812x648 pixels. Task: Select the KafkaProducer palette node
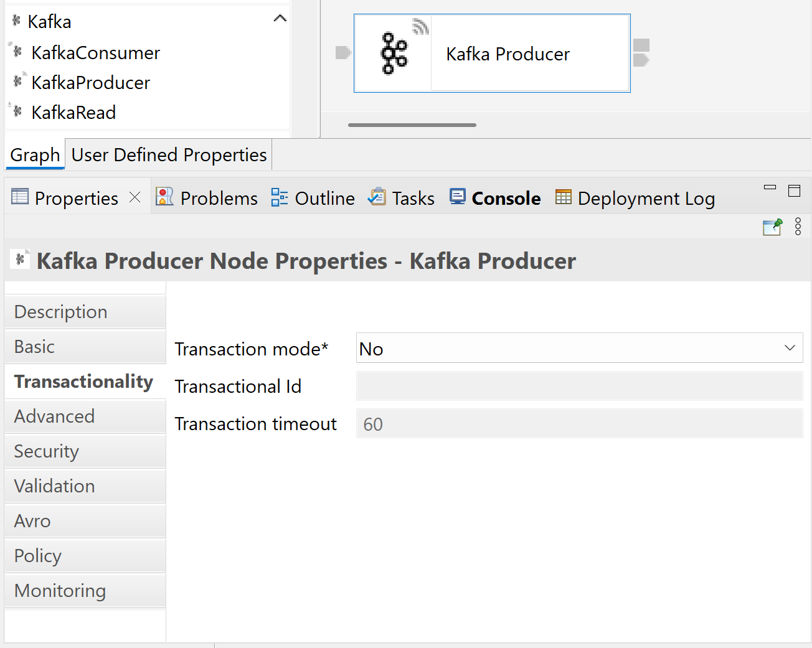90,83
